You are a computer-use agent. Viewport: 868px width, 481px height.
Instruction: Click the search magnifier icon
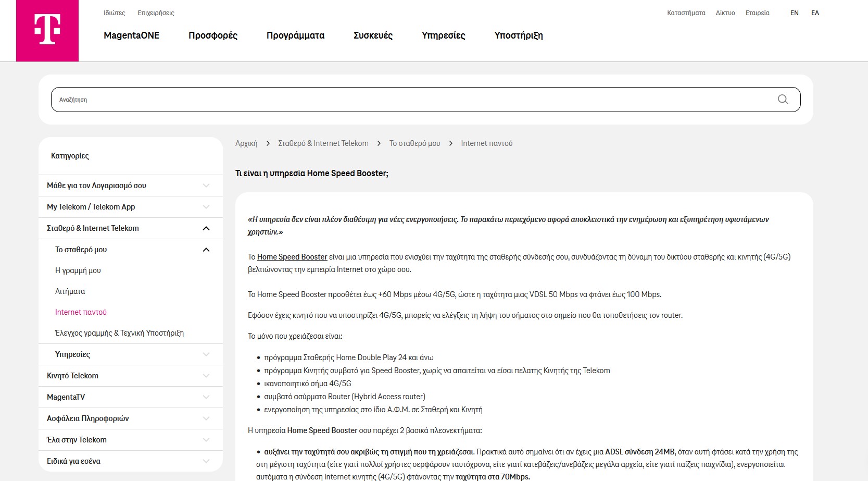[783, 100]
